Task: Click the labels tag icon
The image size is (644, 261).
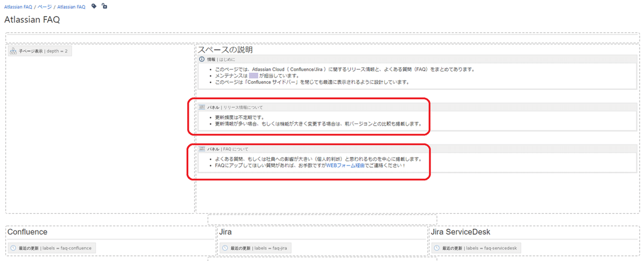Action: pyautogui.click(x=94, y=6)
